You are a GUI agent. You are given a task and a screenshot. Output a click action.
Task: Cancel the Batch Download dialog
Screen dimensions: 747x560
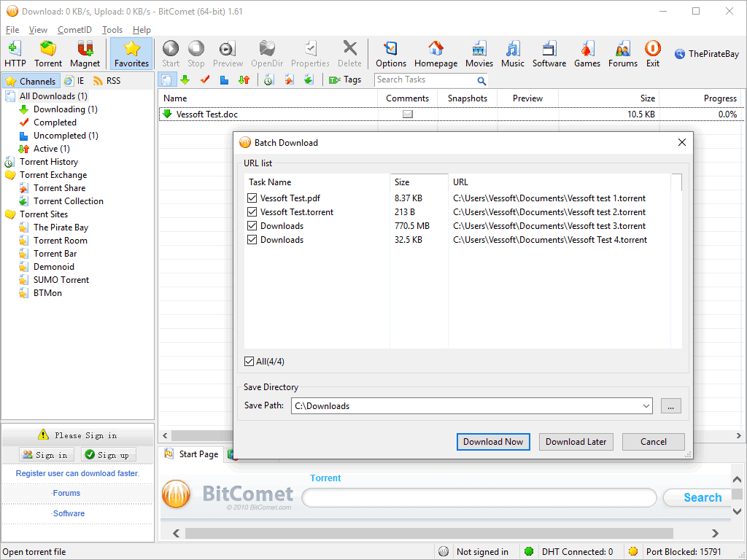(653, 441)
